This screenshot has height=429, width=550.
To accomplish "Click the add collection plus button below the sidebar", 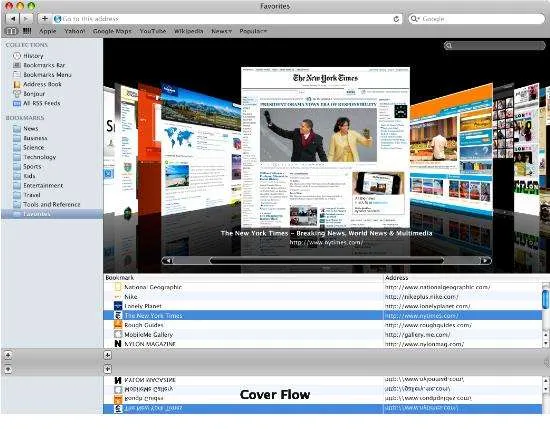I will 8,355.
